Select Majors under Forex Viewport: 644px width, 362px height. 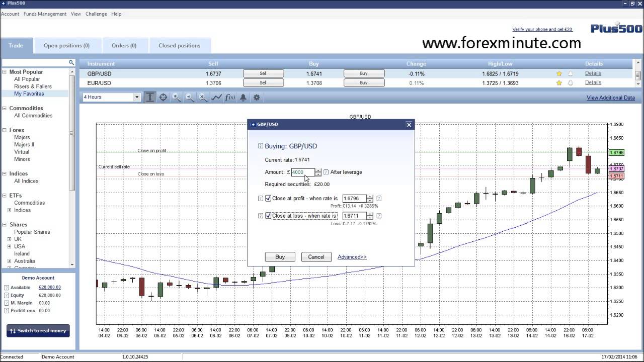pyautogui.click(x=22, y=137)
